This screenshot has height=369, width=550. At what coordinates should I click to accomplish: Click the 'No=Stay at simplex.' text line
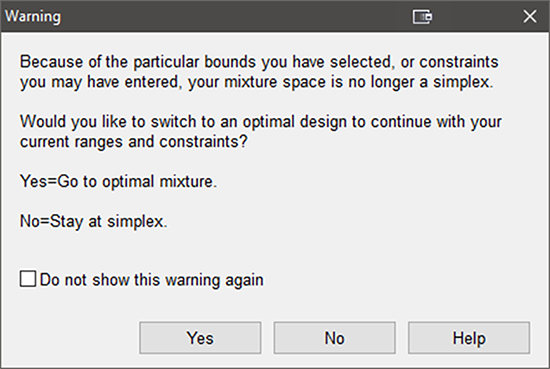click(x=94, y=221)
